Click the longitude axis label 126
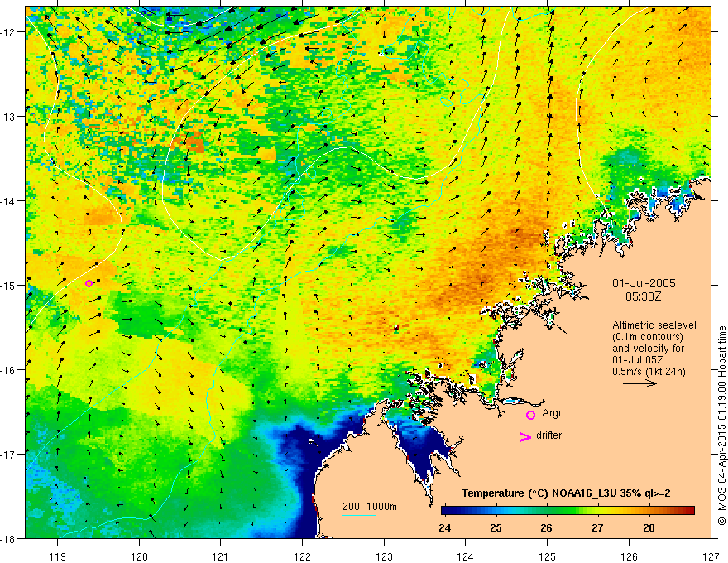 (629, 556)
